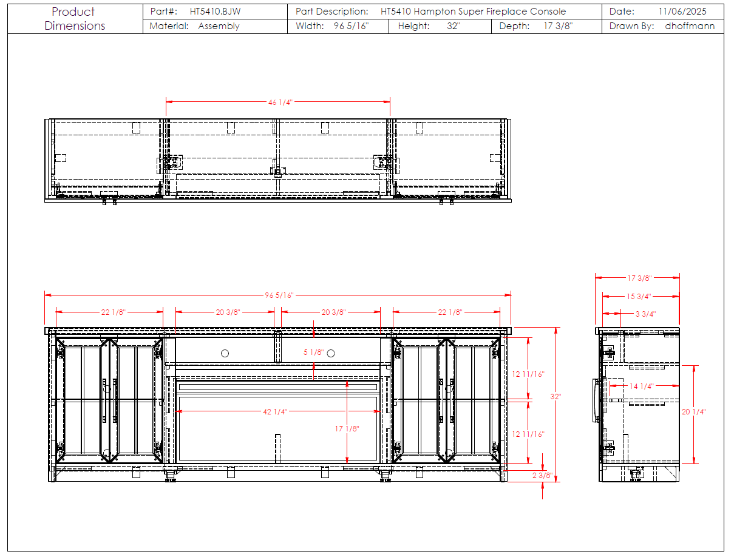734x560 pixels.
Task: Select the "14 1/4" dimension on side view
Action: [x=642, y=386]
